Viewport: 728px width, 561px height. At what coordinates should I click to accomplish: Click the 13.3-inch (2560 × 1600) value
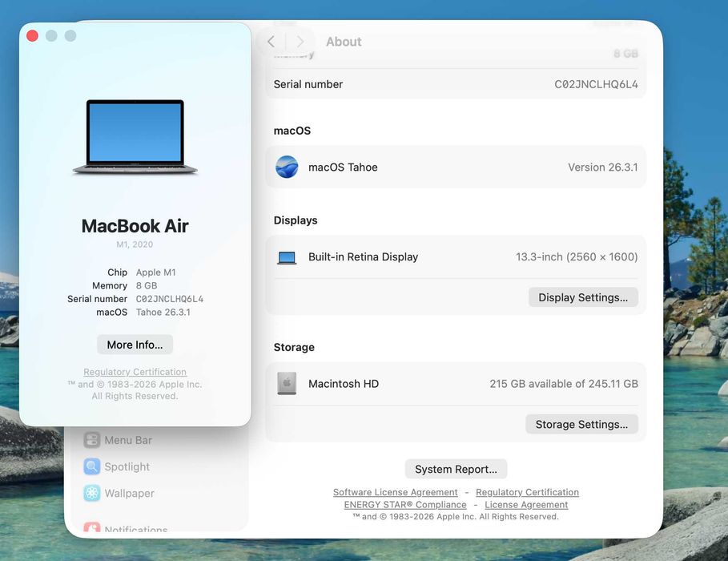click(x=577, y=257)
